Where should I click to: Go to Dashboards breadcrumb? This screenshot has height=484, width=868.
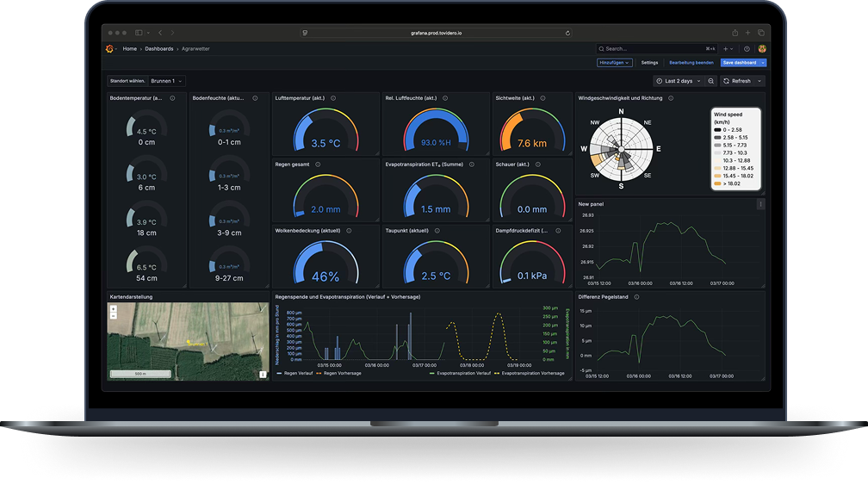tap(158, 49)
